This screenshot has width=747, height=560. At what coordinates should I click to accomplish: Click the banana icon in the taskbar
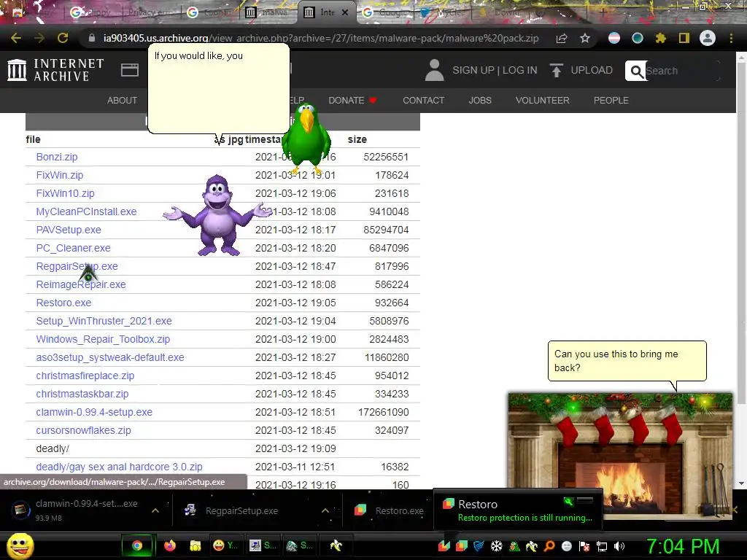(336, 545)
